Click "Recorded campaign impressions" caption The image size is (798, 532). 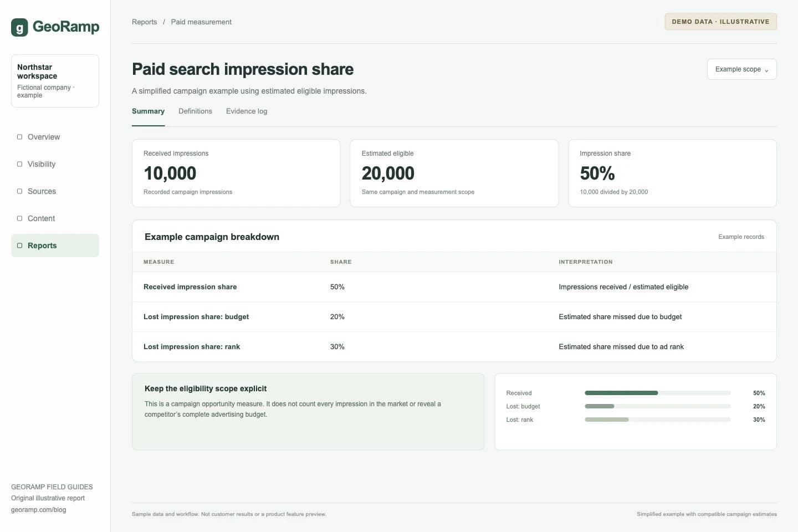click(x=188, y=192)
